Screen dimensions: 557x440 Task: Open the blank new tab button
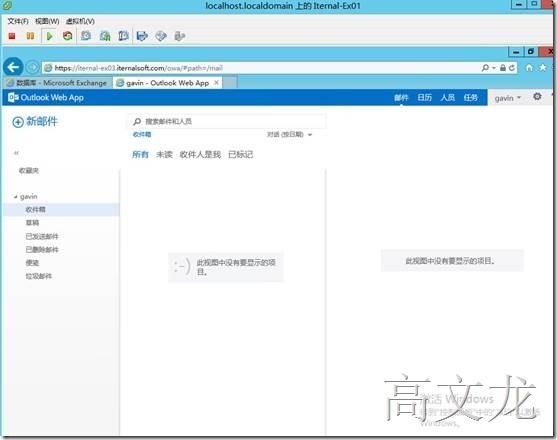229,83
